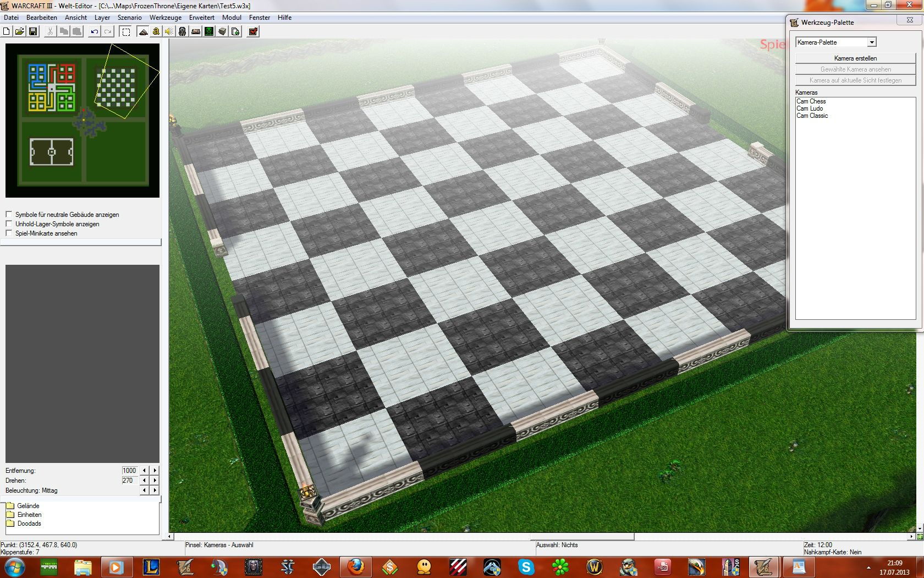Open the Campaign editor icon
Viewport: 924px width, 578px height.
(x=196, y=32)
